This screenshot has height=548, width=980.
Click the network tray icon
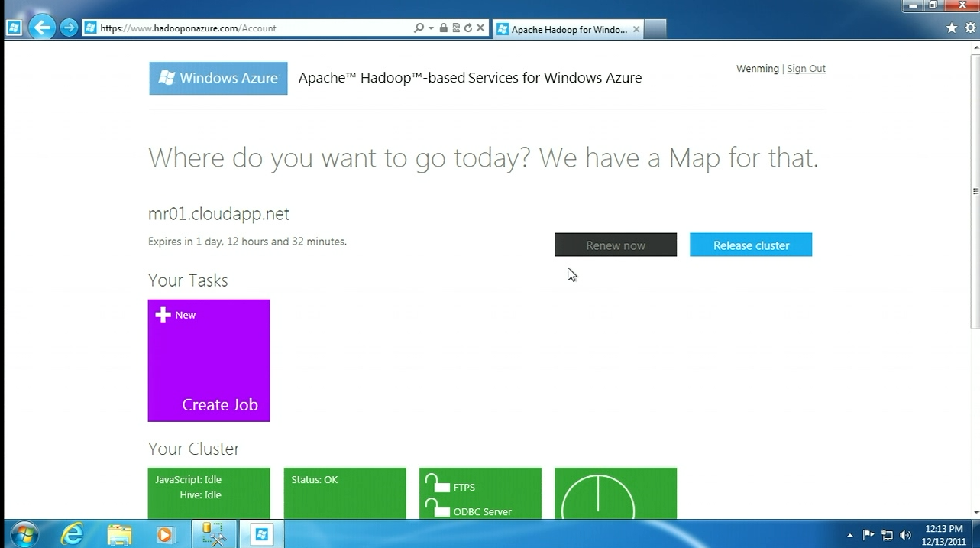click(x=887, y=535)
